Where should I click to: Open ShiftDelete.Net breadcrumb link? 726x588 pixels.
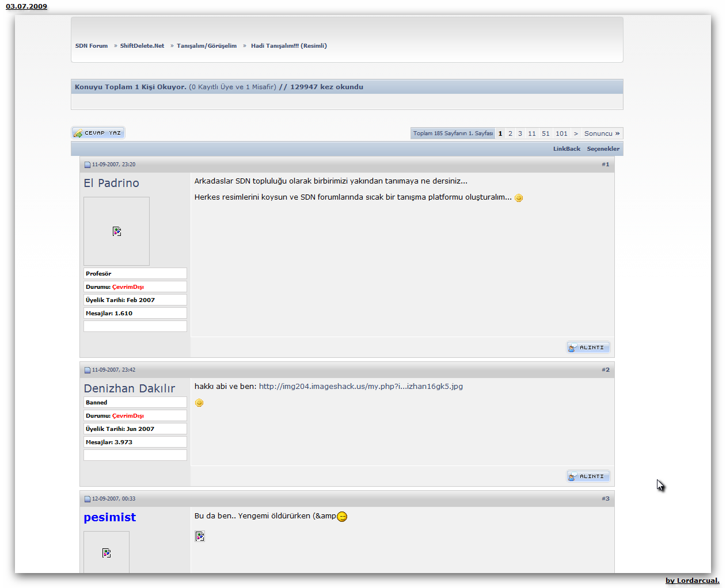pos(142,46)
